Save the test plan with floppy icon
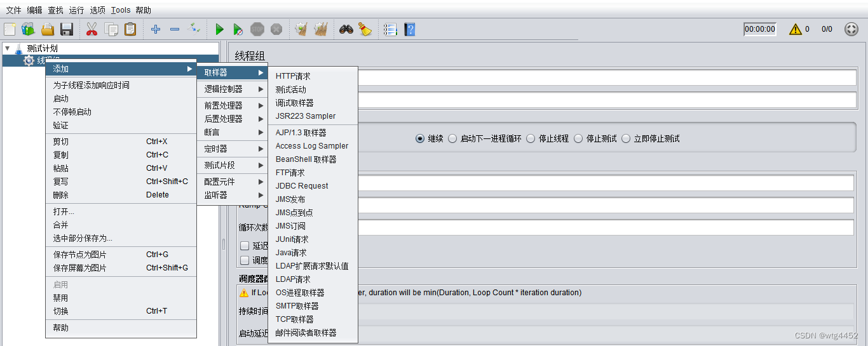This screenshot has height=346, width=868. coord(67,29)
